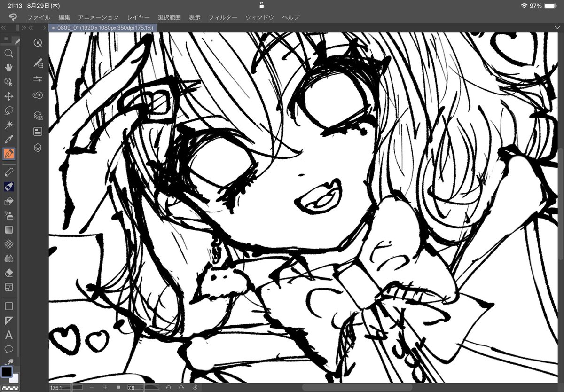Open the Material layers-grid panel icon
This screenshot has height=392, width=564.
pos(38,116)
